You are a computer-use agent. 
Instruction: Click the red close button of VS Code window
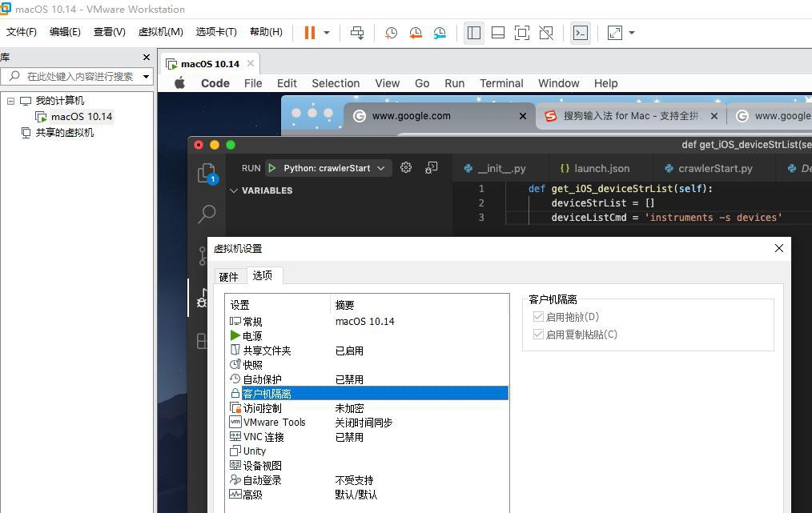coord(199,145)
